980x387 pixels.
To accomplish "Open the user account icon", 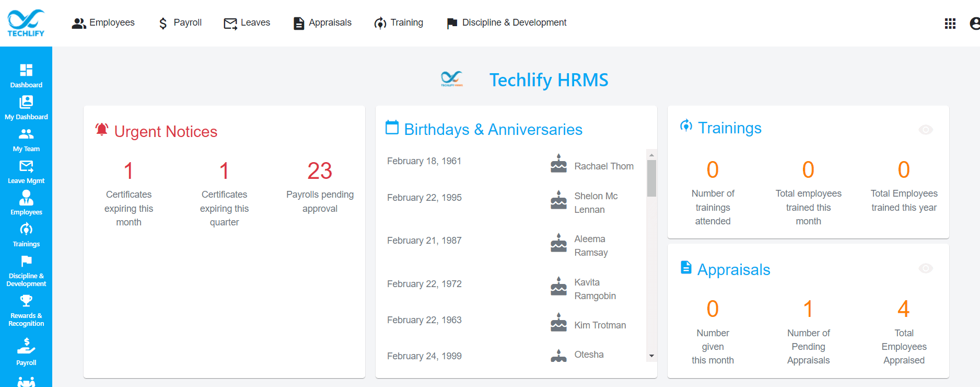I will point(975,24).
